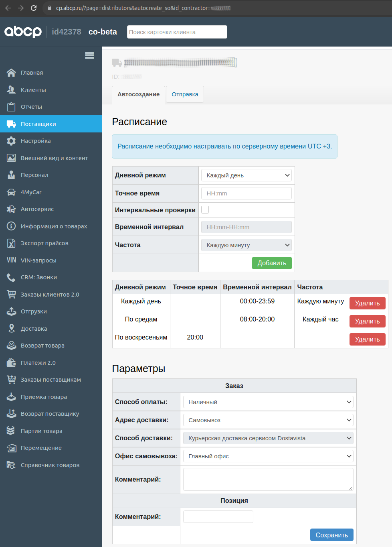Click the hamburger menu icon in sidebar

[x=89, y=55]
